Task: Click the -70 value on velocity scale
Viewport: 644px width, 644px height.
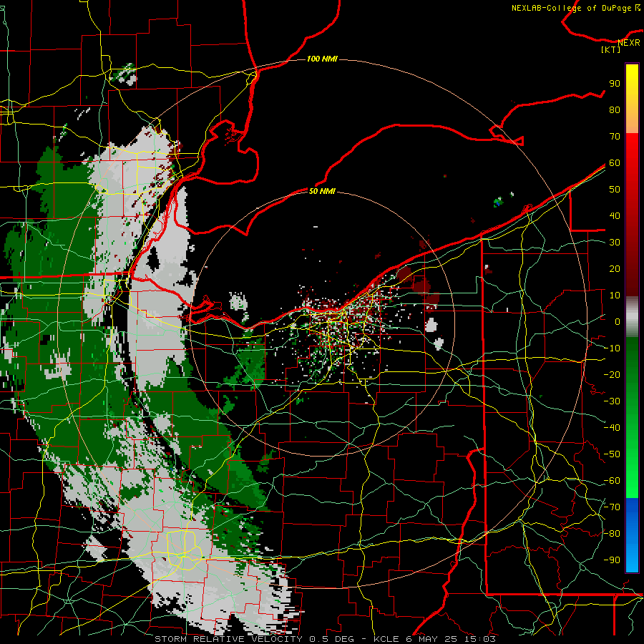Action: pyautogui.click(x=612, y=507)
